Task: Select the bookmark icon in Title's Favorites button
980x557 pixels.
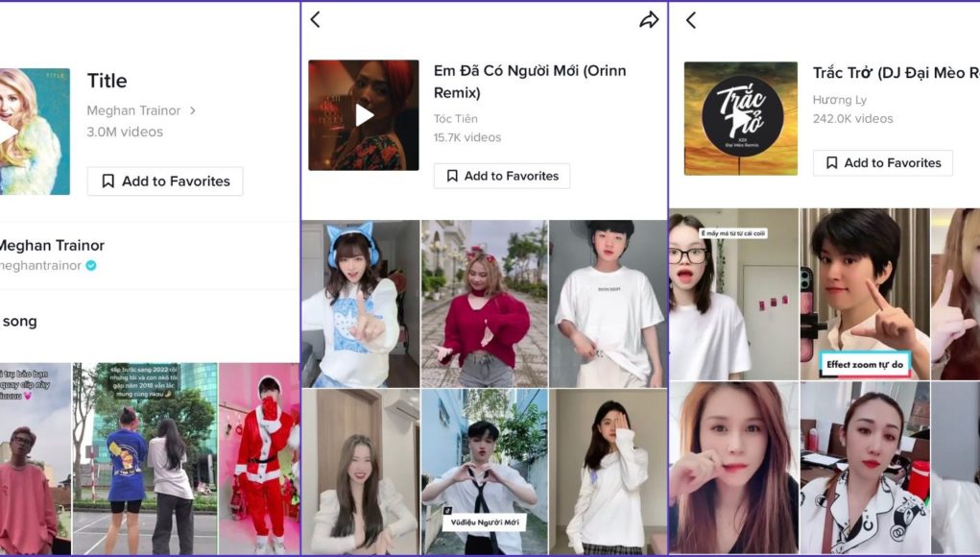Action: (108, 182)
